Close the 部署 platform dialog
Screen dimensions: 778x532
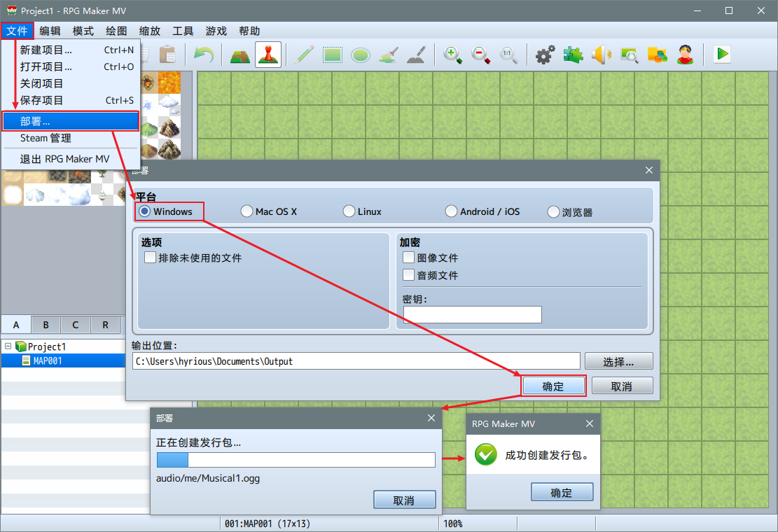click(x=649, y=170)
